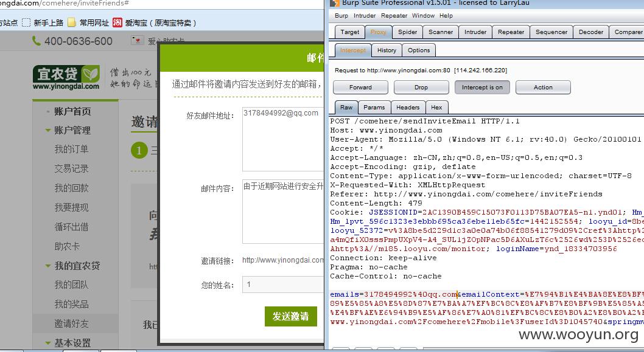The width and height of the screenshot is (644, 352).
Task: Open 账户首页 in the sidebar
Action: [x=72, y=111]
